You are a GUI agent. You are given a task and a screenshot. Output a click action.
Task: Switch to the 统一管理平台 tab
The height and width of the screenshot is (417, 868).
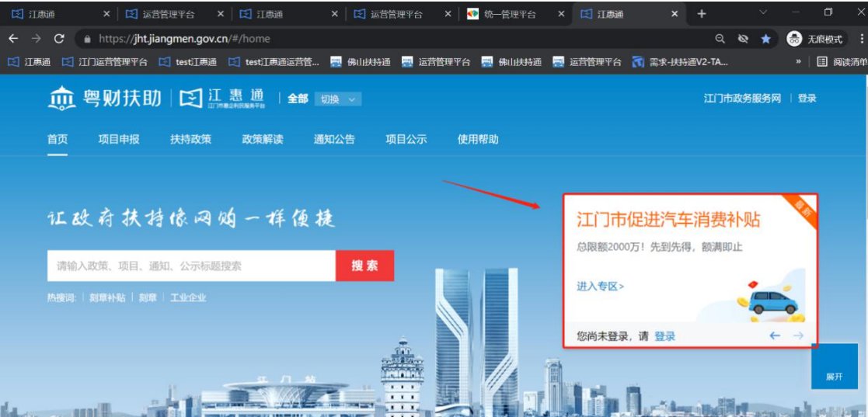click(x=509, y=15)
